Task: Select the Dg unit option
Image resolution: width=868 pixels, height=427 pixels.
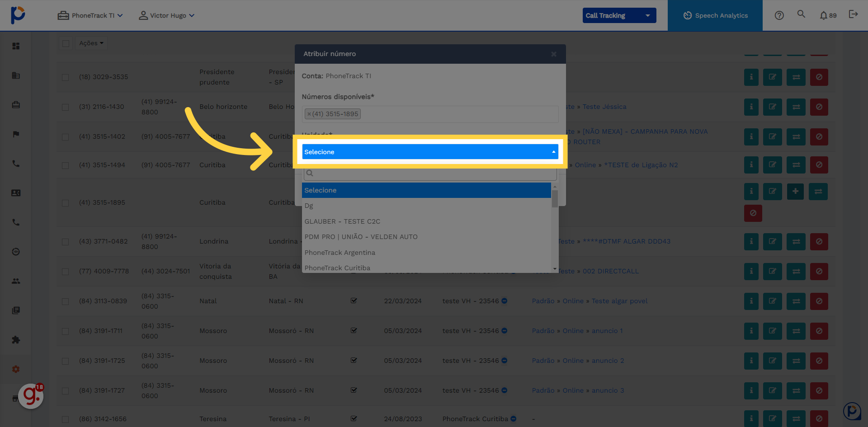Action: pyautogui.click(x=426, y=206)
